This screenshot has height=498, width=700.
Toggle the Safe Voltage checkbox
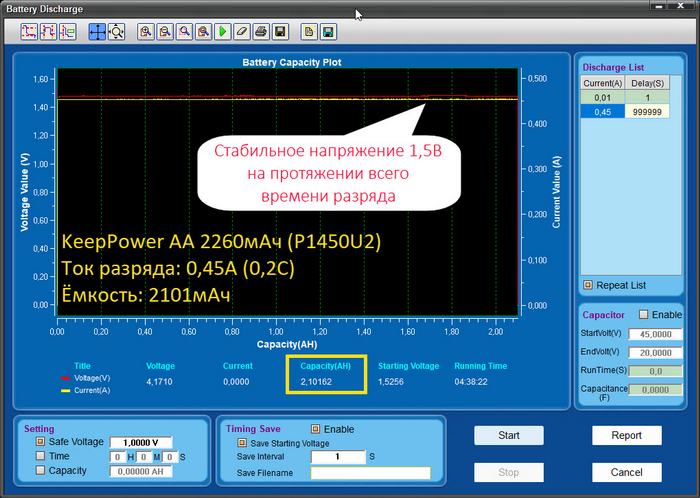pos(41,441)
